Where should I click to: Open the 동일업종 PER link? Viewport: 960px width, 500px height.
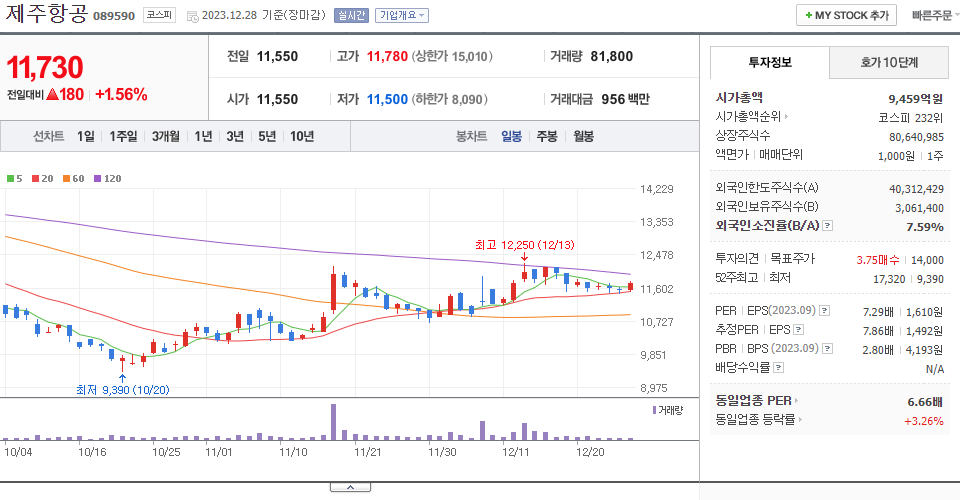(x=757, y=401)
